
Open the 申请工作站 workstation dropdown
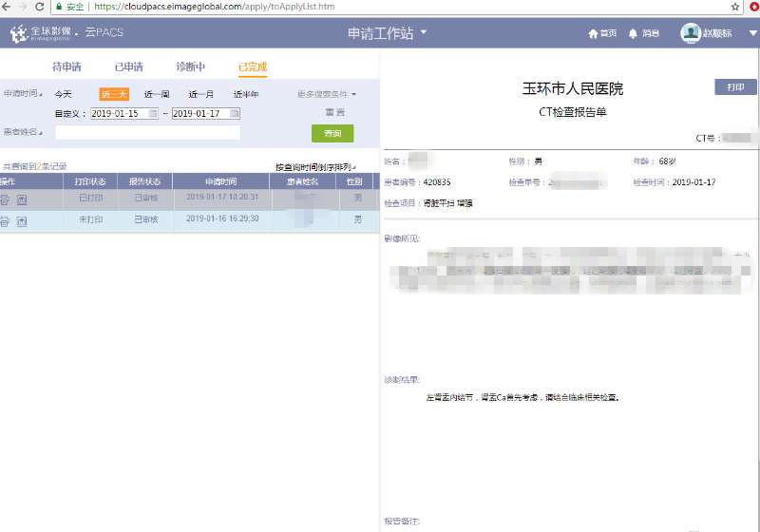388,33
